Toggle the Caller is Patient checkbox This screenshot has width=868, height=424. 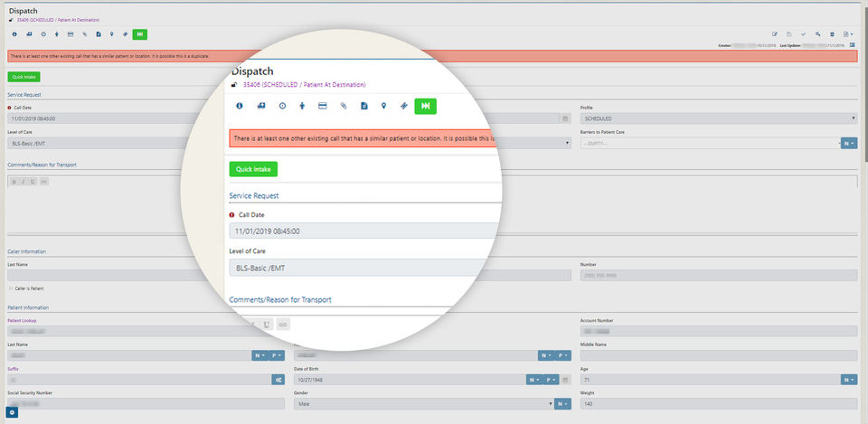(11, 288)
